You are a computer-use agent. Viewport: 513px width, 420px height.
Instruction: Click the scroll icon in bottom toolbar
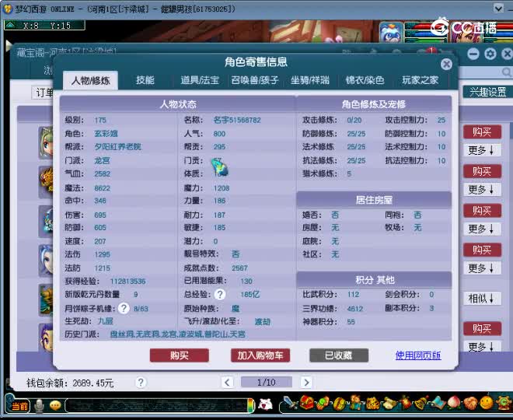point(389,403)
